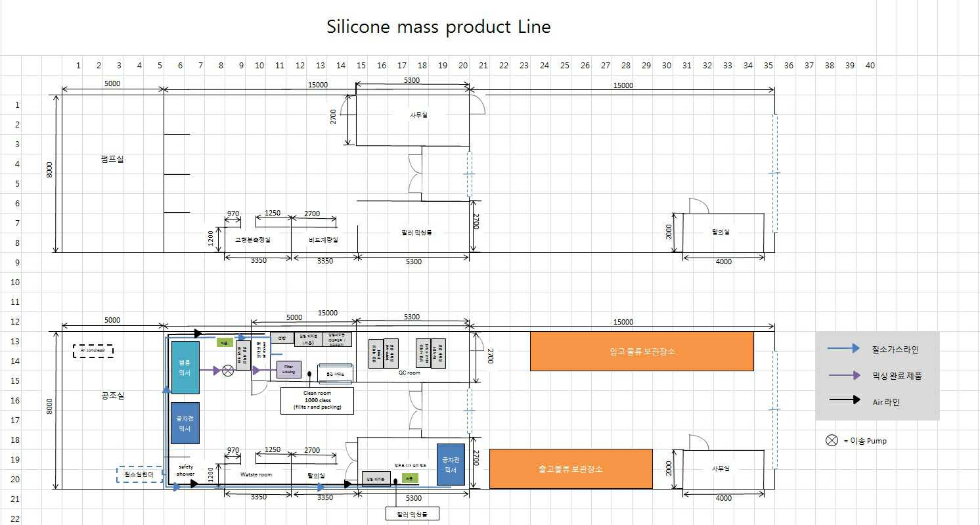Select the teal 범용 믹서 block
This screenshot has width=980, height=525.
click(x=185, y=367)
